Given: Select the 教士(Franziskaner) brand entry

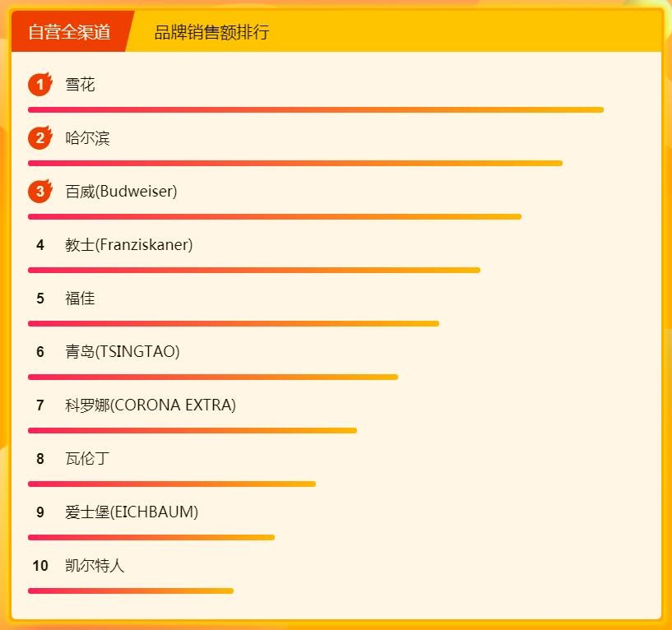Looking at the screenshot, I should [129, 245].
